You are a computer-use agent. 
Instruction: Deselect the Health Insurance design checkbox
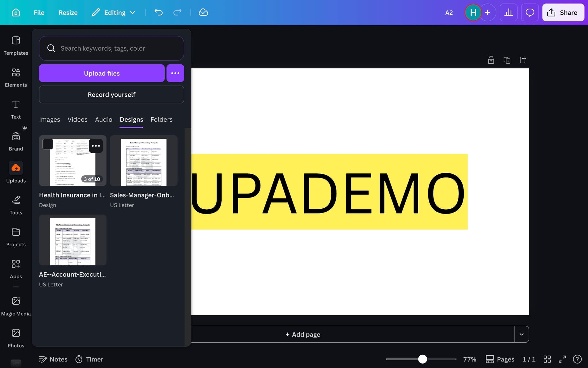pos(48,144)
